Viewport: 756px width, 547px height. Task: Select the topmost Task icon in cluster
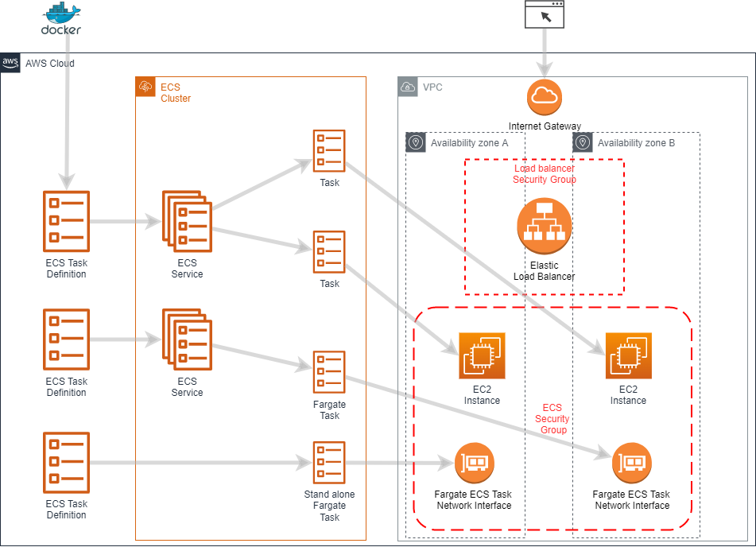click(329, 150)
